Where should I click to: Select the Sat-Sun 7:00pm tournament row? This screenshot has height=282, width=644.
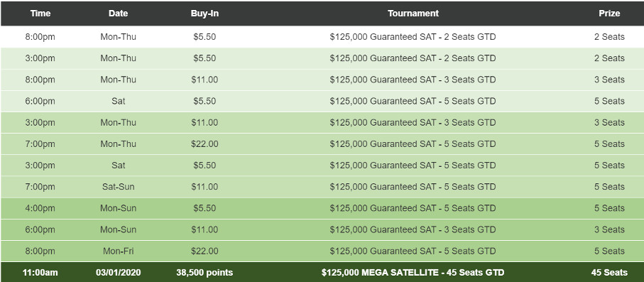pos(322,187)
